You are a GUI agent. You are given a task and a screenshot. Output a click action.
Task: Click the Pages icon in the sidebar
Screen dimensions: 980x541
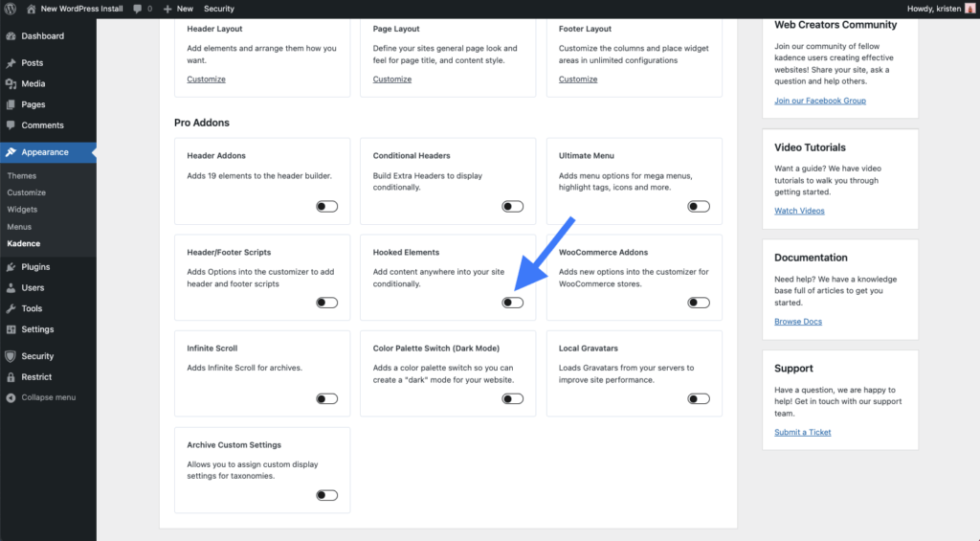[11, 104]
